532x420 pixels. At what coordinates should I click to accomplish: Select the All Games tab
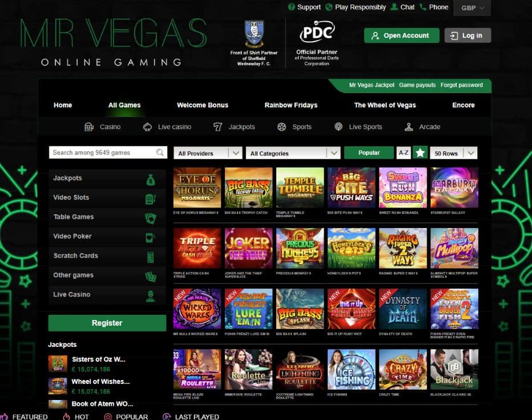point(124,105)
